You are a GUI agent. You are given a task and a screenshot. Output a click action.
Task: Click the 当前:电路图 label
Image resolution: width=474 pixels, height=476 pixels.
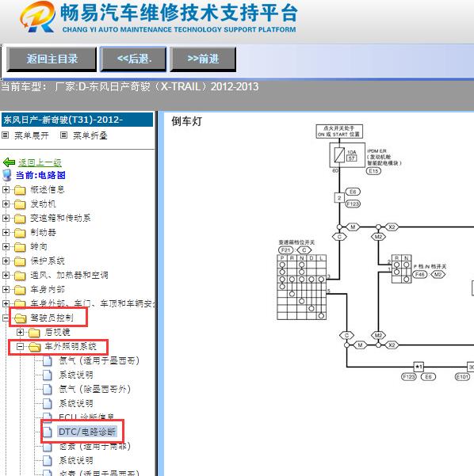(40, 176)
